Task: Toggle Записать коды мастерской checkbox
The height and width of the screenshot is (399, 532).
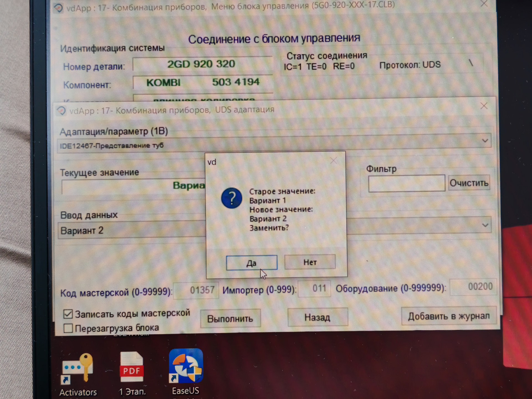Action: (x=68, y=314)
